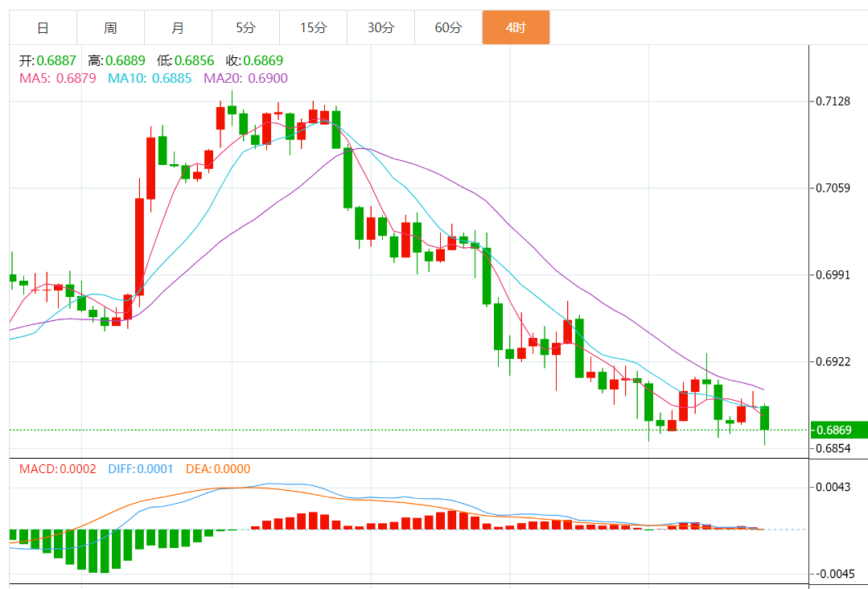Choose the 60分 timeframe tab
Image resolution: width=868 pixels, height=589 pixels.
[x=448, y=28]
